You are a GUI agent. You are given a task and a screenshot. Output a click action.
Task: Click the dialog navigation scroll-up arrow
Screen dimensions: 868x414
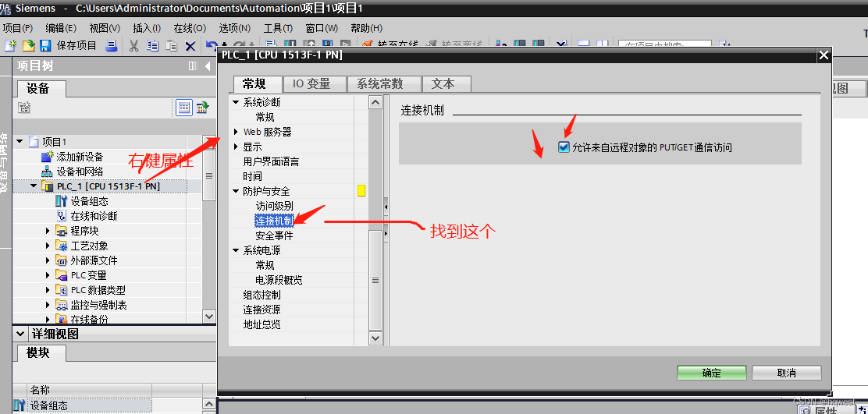tap(375, 102)
